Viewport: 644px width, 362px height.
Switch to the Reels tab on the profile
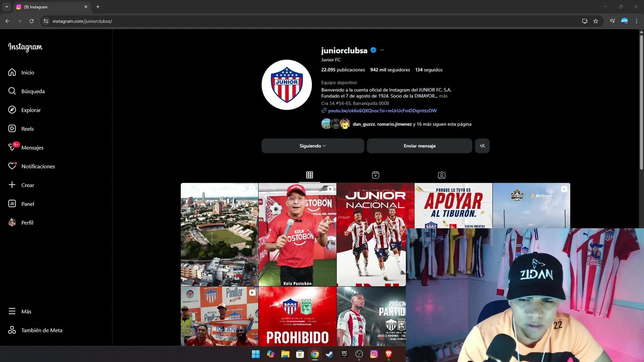(x=375, y=175)
